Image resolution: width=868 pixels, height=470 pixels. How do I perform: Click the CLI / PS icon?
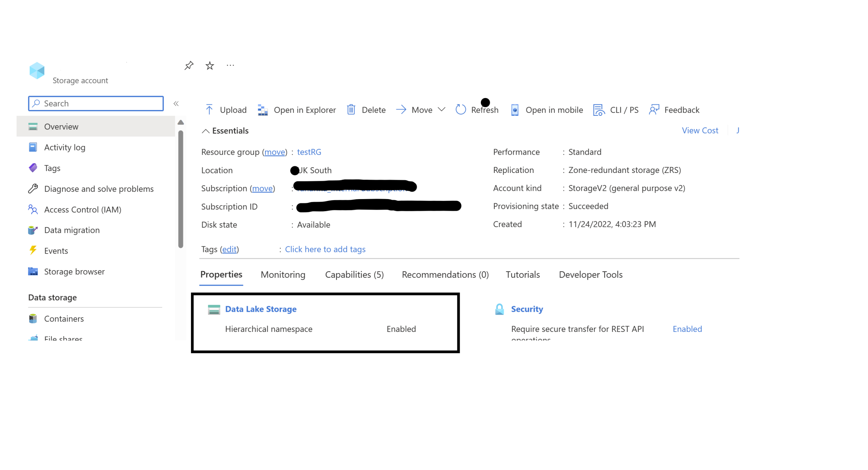[x=599, y=110]
